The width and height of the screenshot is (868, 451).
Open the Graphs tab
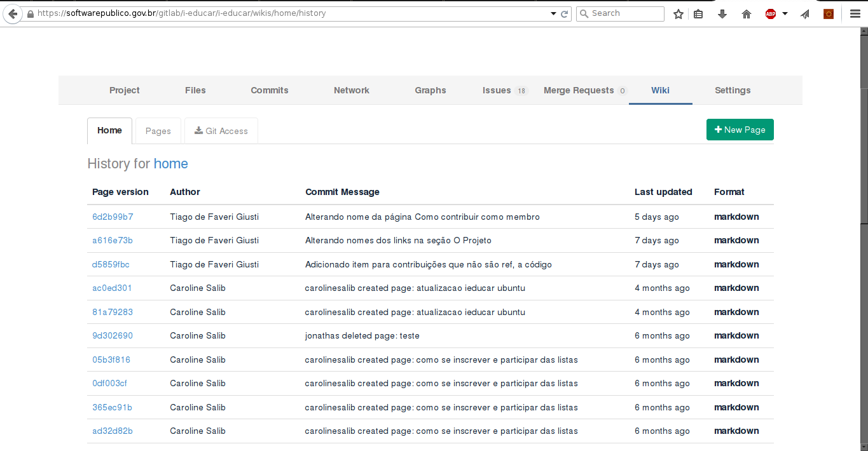(x=431, y=90)
